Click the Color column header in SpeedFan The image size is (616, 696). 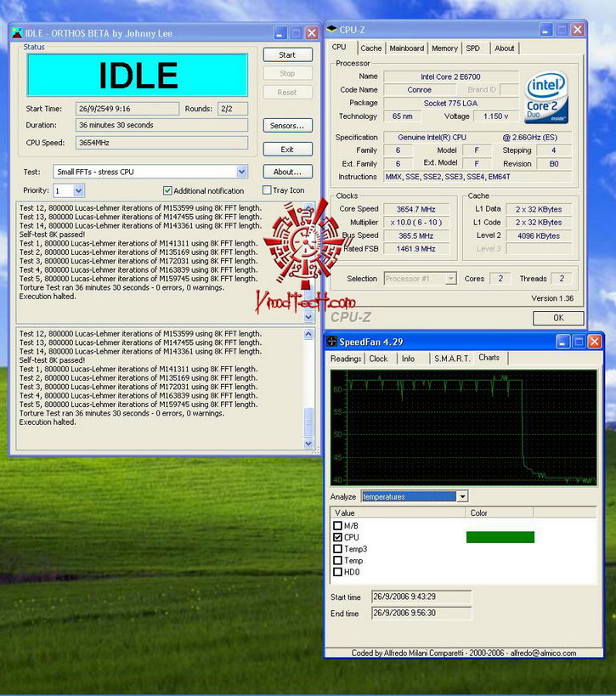coord(500,512)
